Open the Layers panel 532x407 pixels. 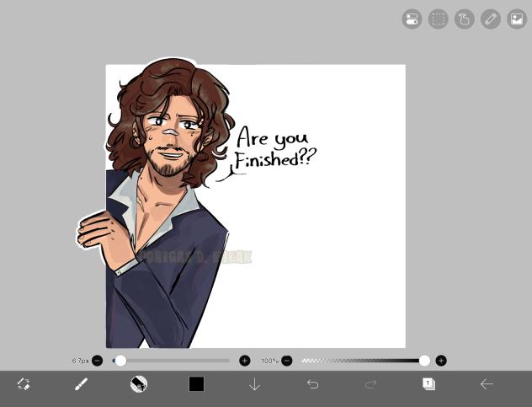pos(428,384)
